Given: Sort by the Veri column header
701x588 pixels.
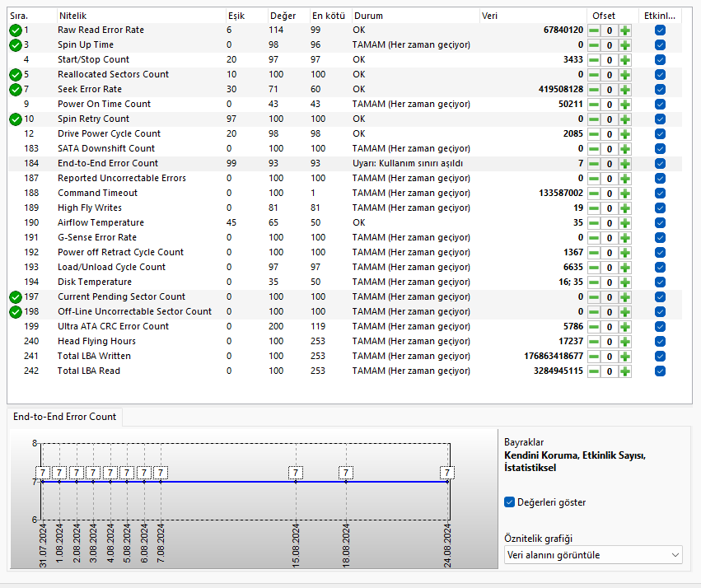Looking at the screenshot, I should [533, 16].
